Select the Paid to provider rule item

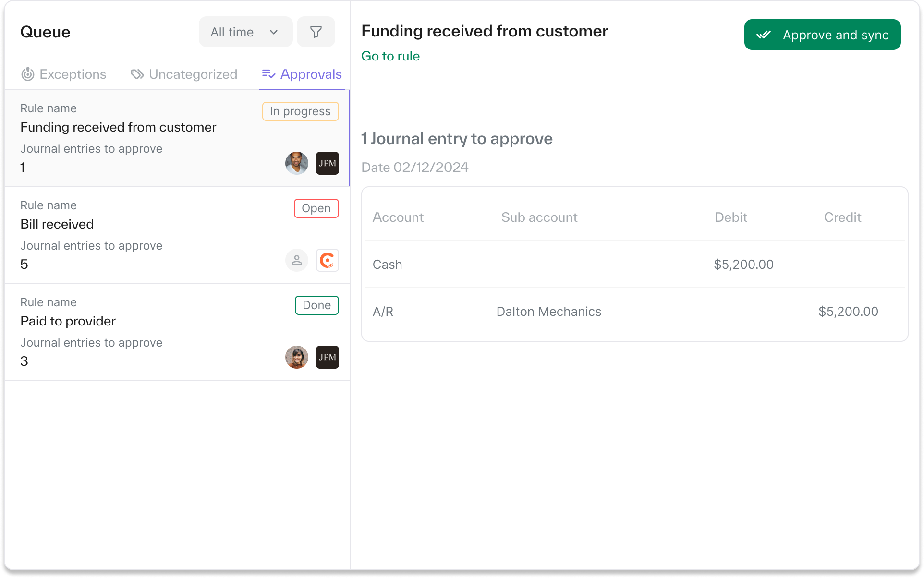pyautogui.click(x=144, y=332)
